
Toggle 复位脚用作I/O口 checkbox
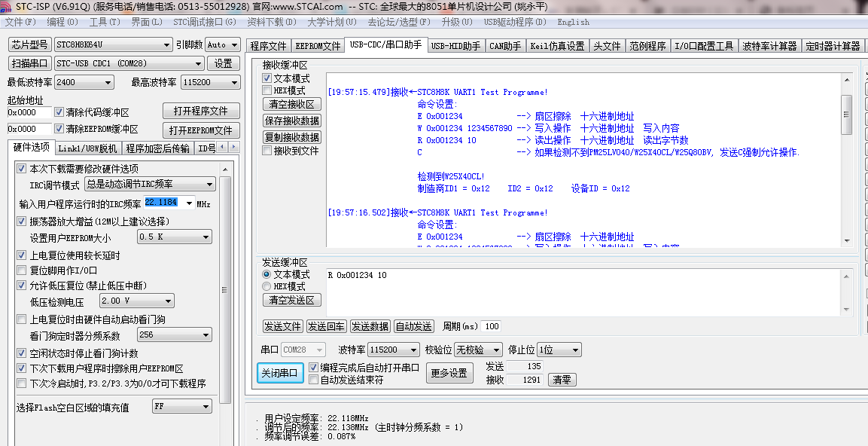(22, 270)
